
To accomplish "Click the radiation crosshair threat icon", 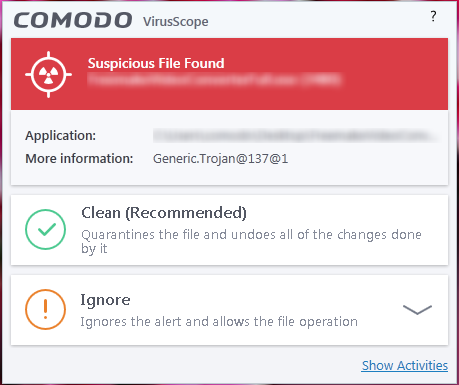I will point(48,74).
